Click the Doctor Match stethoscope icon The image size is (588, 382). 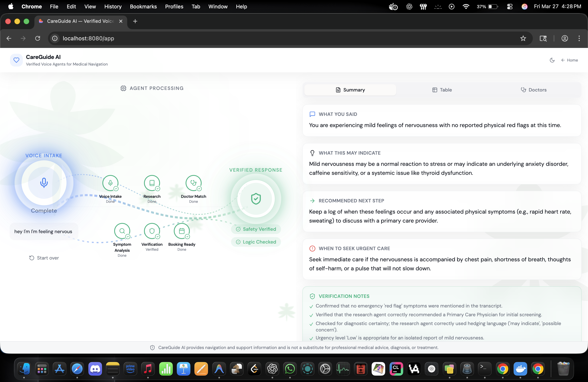pos(193,183)
